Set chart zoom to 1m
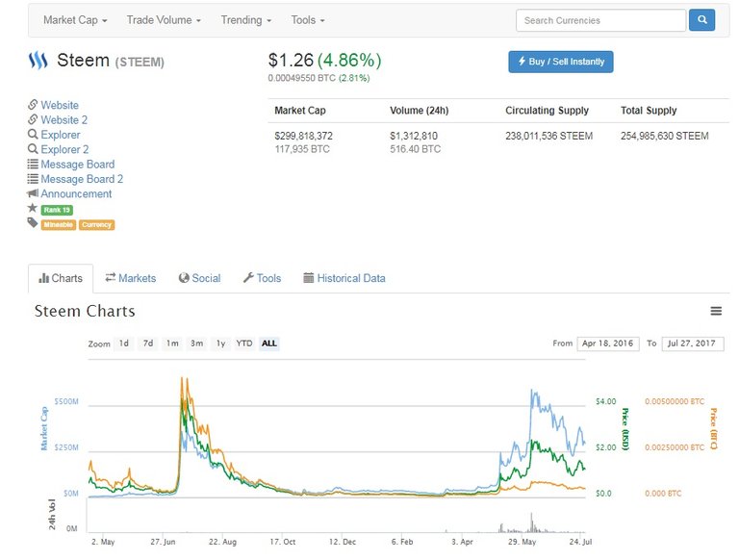 pos(172,344)
